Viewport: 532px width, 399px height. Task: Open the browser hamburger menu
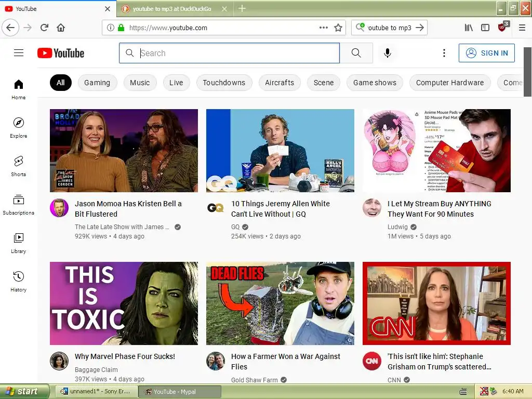(x=522, y=28)
